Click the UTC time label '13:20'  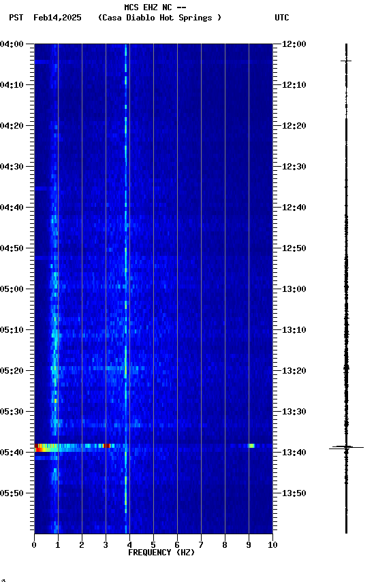pos(294,371)
